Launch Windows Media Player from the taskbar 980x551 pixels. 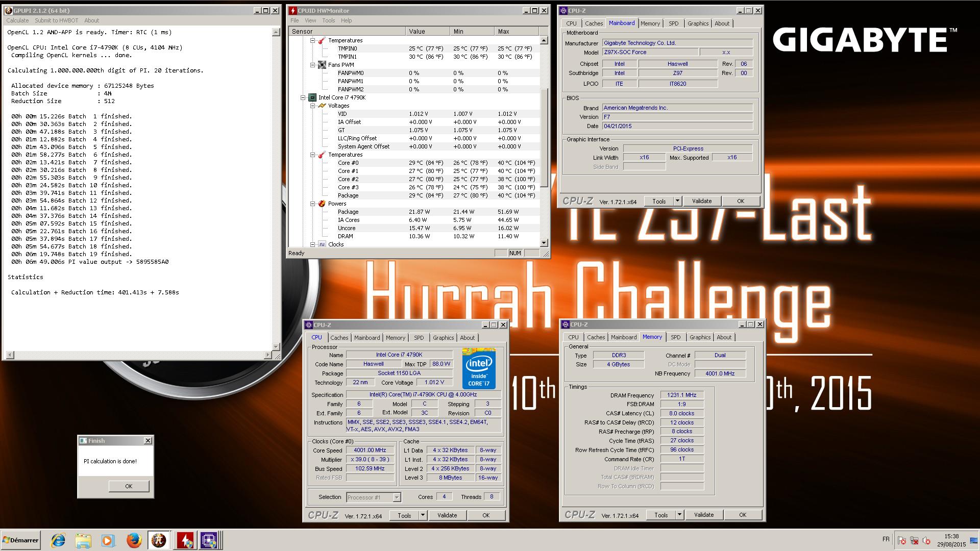(x=108, y=540)
